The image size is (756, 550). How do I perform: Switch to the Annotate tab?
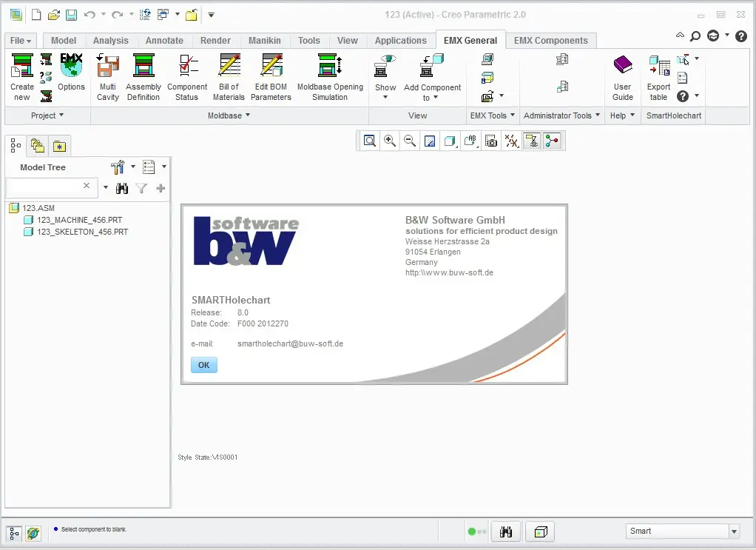(164, 41)
